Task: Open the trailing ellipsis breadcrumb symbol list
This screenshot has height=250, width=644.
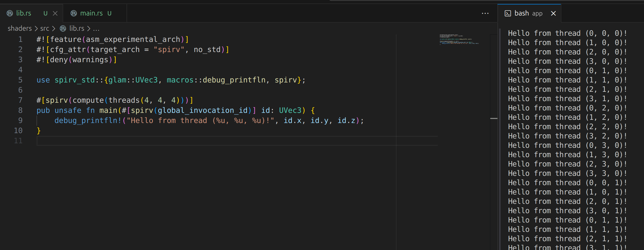Action: coord(96,29)
